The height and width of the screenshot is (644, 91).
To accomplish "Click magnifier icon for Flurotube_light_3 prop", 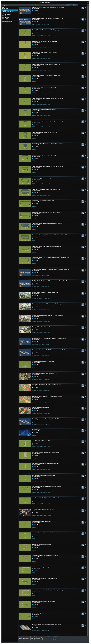I will 83,362.
